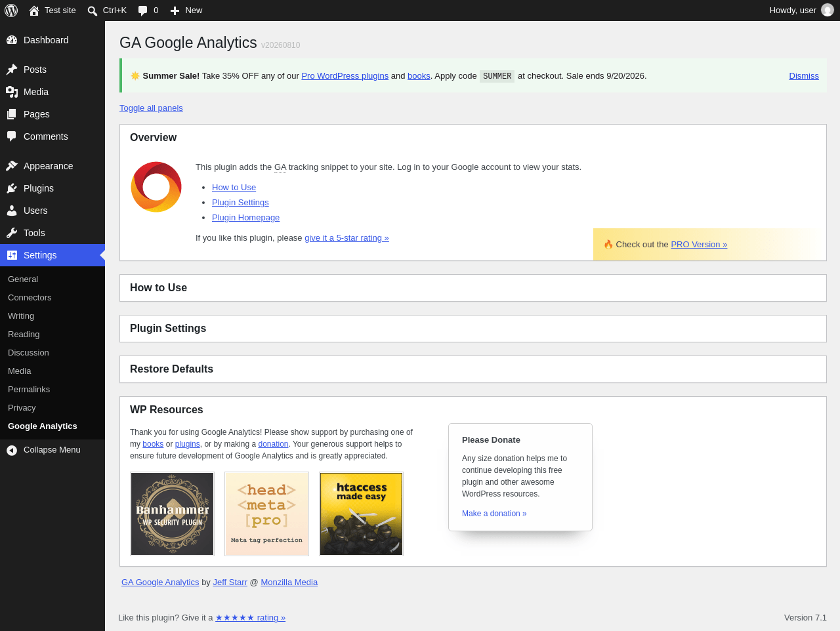Screen dimensions: 840x631
Task: Open the books link in sale notice
Action: pyautogui.click(x=419, y=76)
